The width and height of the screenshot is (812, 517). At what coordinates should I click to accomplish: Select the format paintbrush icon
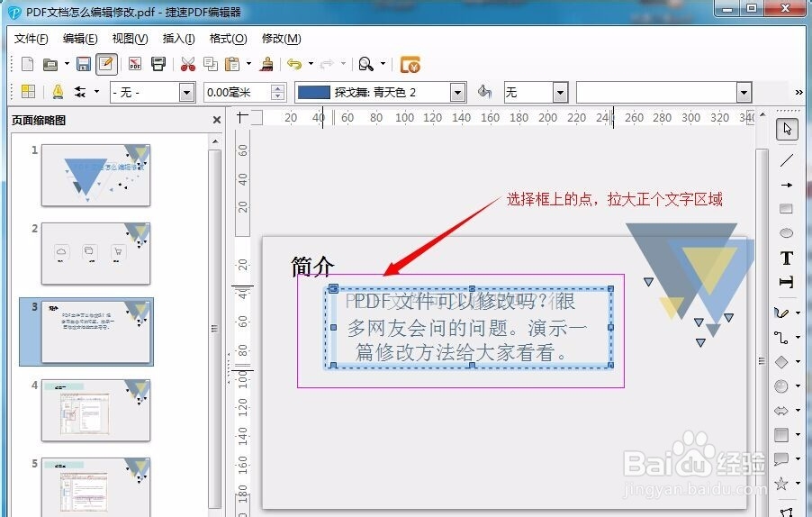[x=267, y=64]
